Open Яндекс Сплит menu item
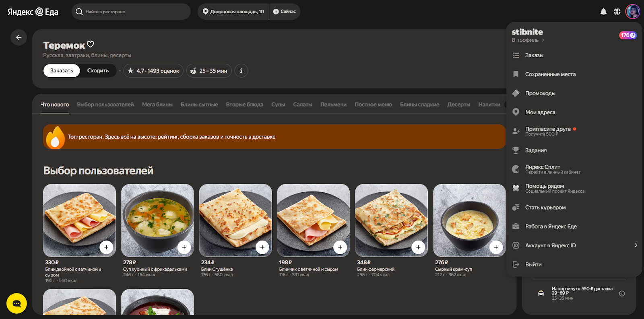The width and height of the screenshot is (644, 319). tap(574, 169)
